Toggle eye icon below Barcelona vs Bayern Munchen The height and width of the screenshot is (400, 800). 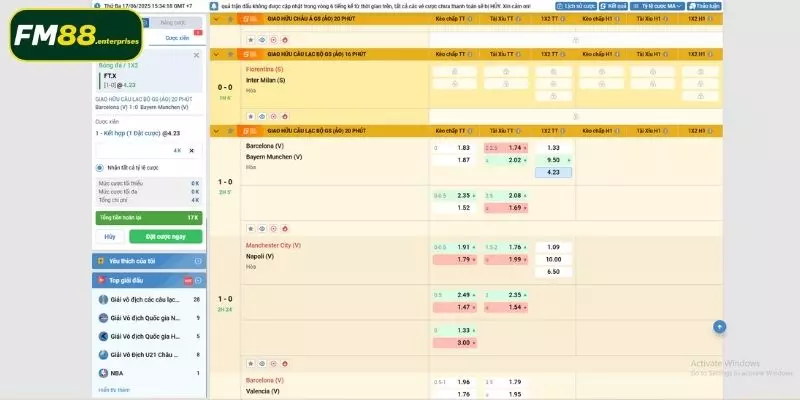coord(262,229)
